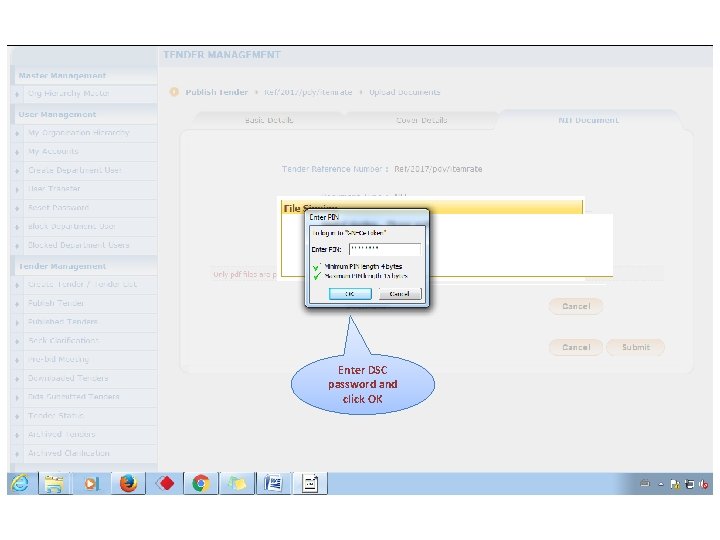Click the Submit button on the page
Screen dimensions: 720x540
(636, 347)
